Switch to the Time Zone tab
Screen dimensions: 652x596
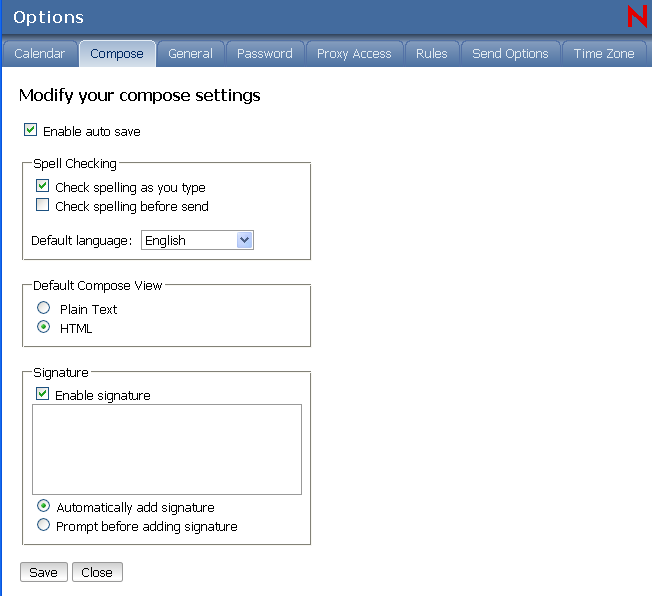pyautogui.click(x=604, y=54)
